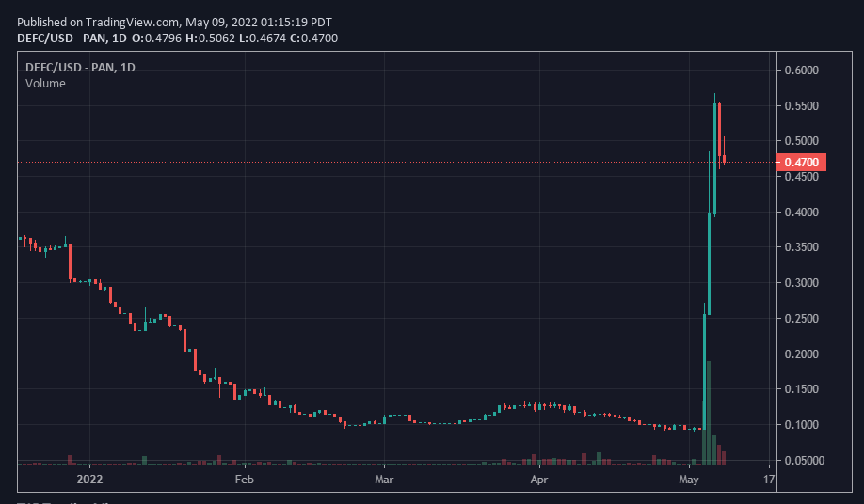Click the 0.5000 price axis label
The image size is (864, 504).
point(801,141)
